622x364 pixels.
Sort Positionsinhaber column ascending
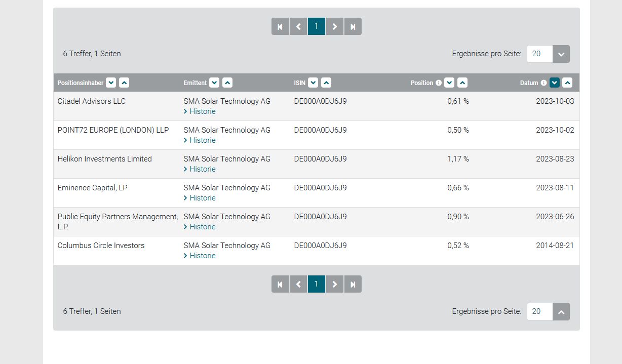click(124, 83)
